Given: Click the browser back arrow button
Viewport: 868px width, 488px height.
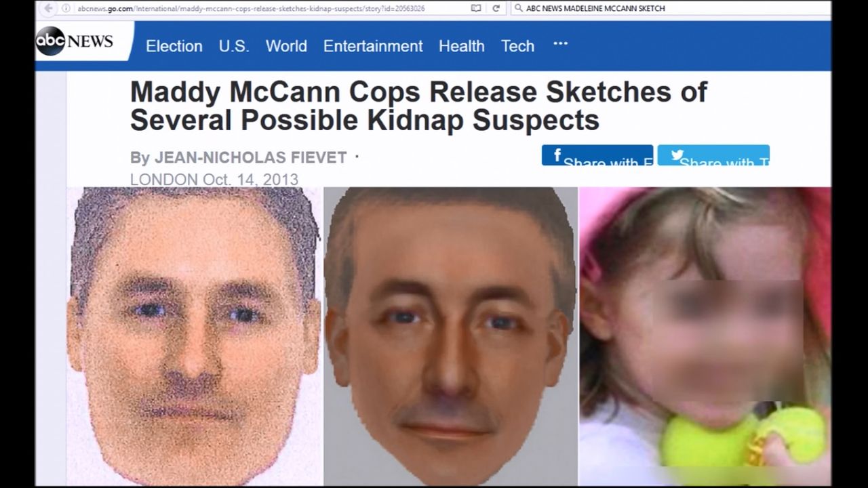Looking at the screenshot, I should [x=48, y=8].
